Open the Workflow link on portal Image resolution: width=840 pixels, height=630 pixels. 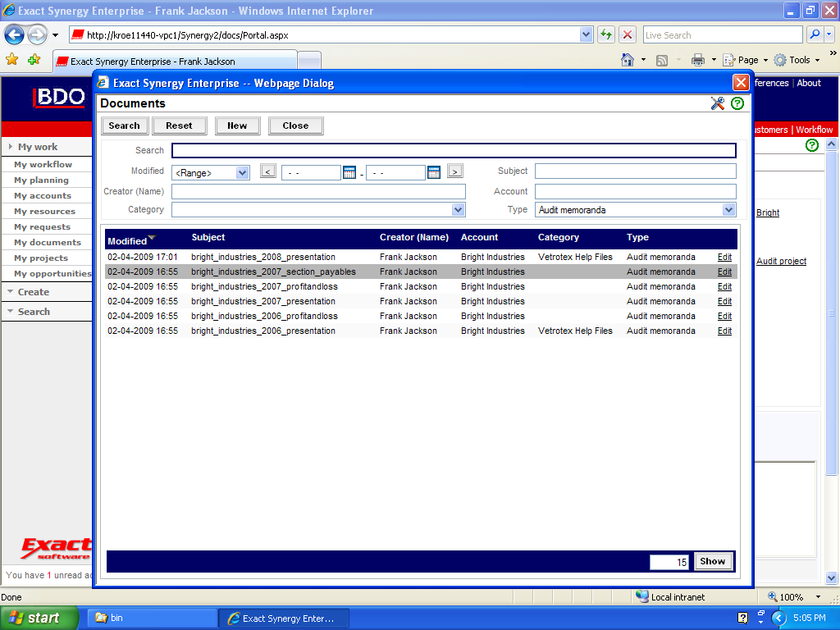(x=814, y=130)
